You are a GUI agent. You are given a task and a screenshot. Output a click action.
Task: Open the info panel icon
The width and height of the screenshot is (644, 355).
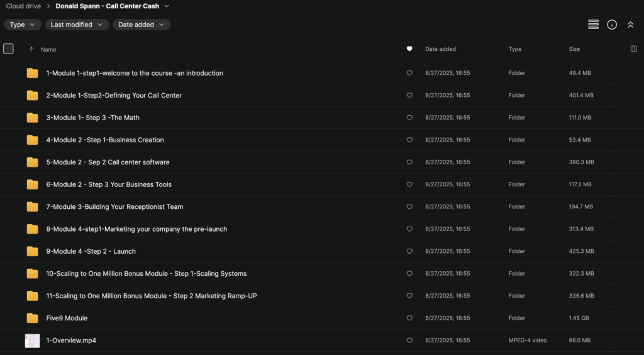click(612, 25)
